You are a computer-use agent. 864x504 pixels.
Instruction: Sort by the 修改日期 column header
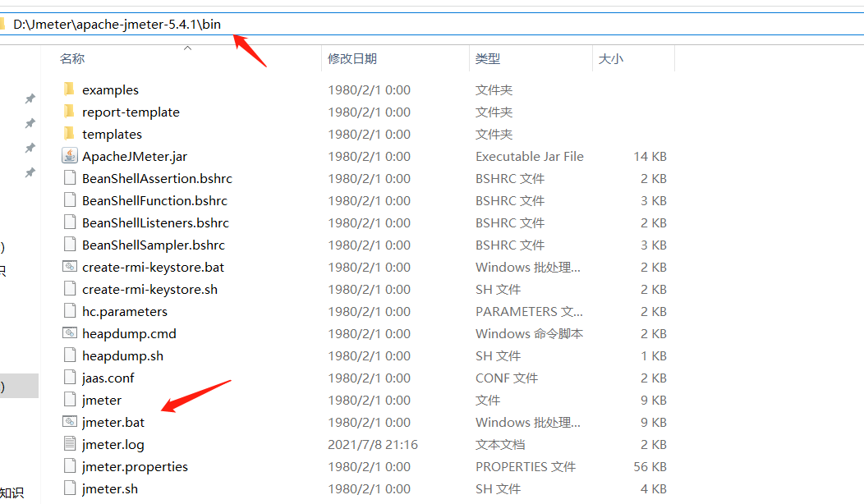click(x=352, y=59)
